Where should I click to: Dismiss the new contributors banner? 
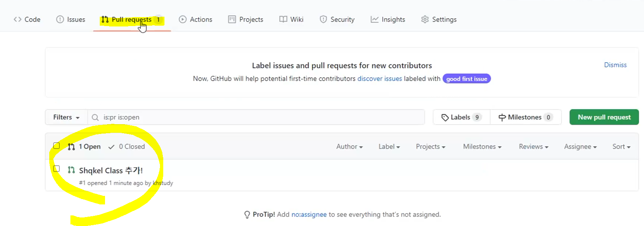[x=615, y=65]
